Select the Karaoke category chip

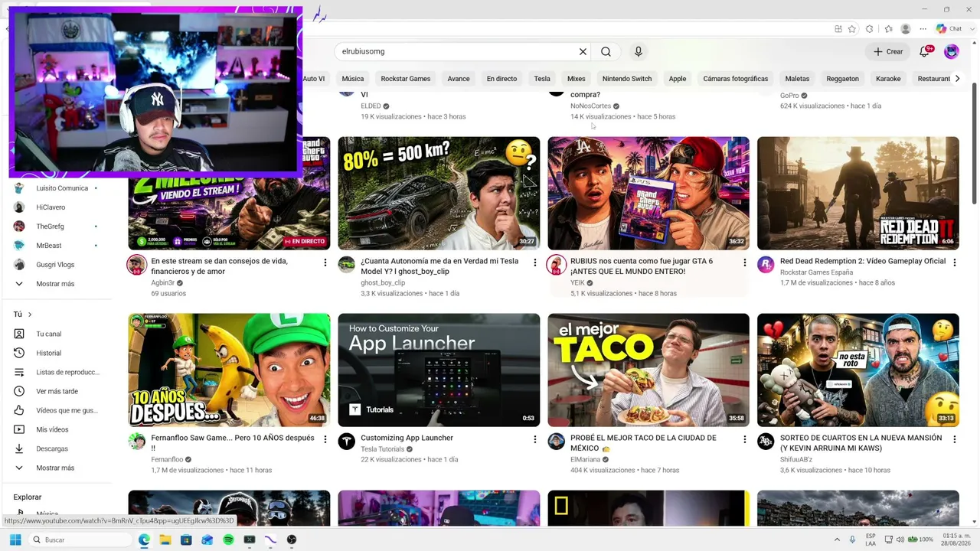(x=888, y=79)
